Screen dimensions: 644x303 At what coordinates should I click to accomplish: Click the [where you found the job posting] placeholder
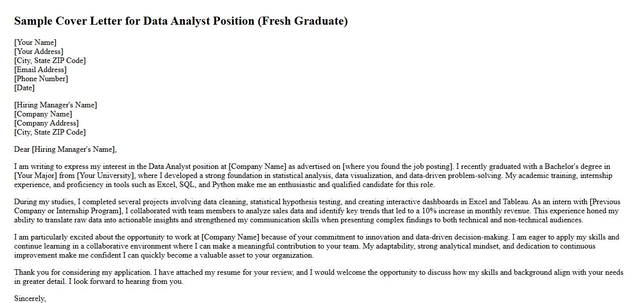398,166
